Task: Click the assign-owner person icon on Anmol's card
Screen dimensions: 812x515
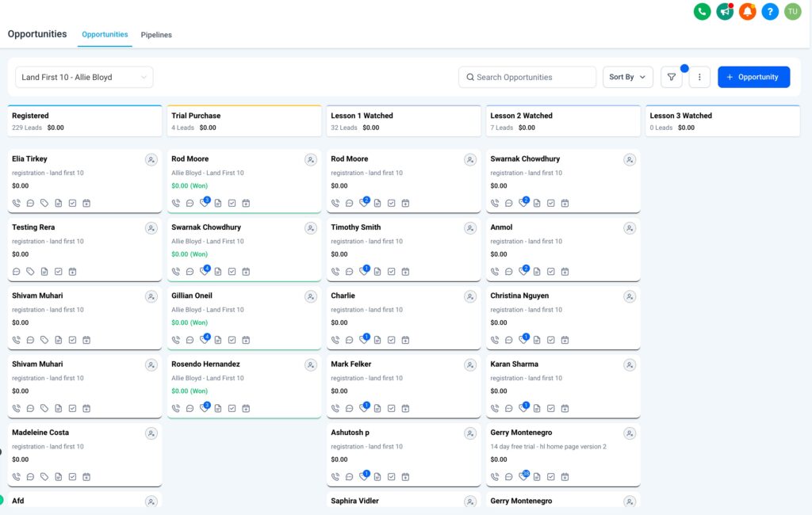Action: (x=630, y=227)
